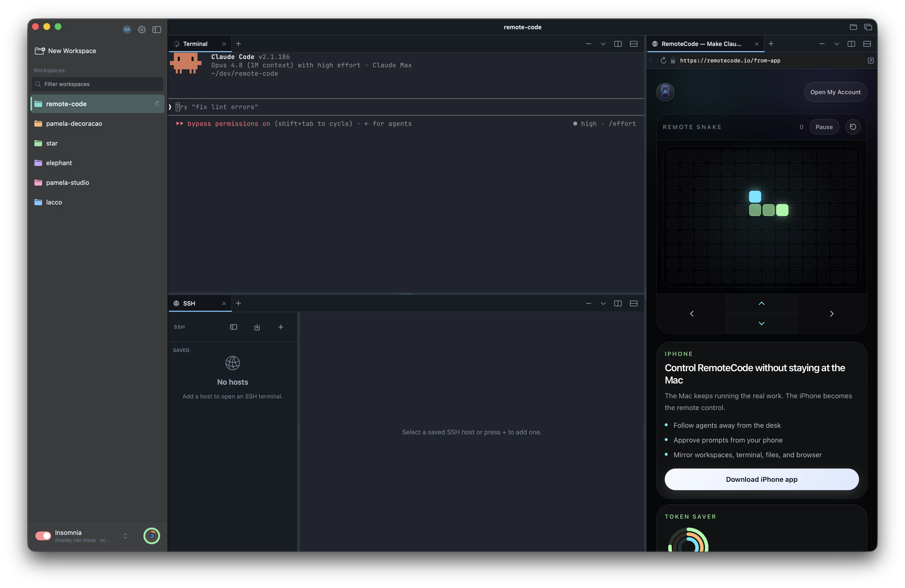Open page in external browser icon

[870, 60]
